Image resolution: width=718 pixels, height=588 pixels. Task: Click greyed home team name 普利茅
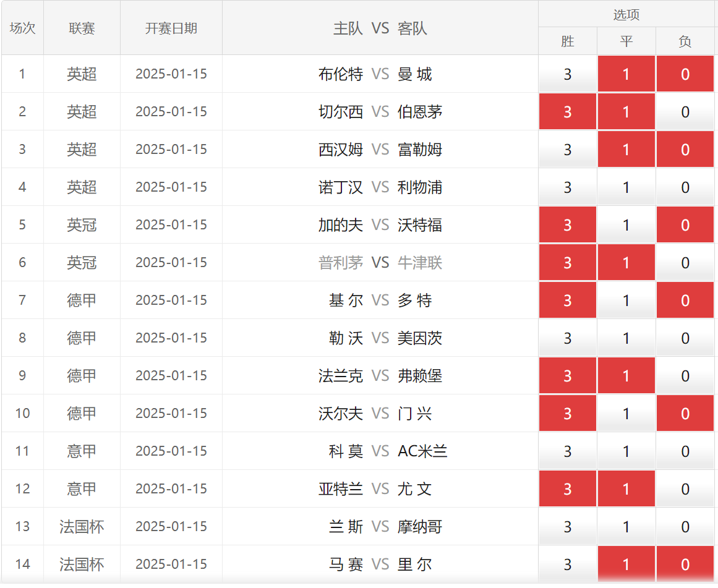[x=341, y=263]
